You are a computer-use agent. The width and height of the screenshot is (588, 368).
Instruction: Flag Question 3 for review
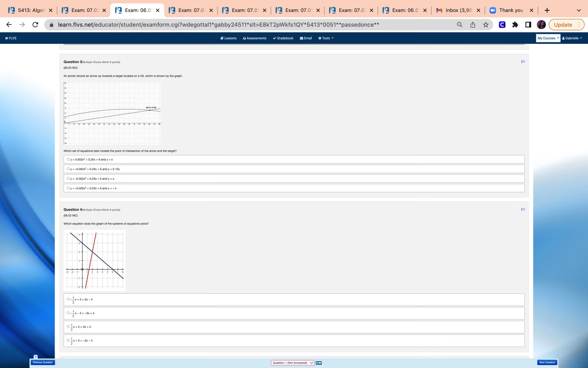523,62
